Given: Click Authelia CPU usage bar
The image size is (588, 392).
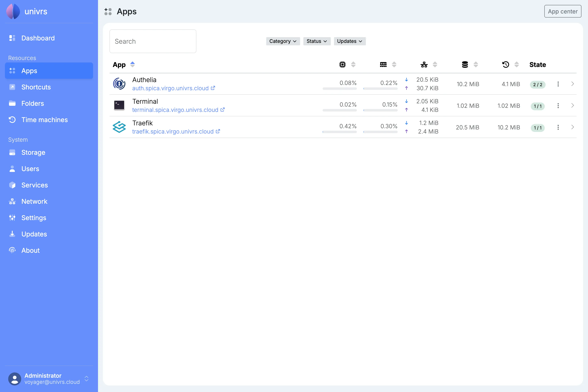Looking at the screenshot, I should tap(340, 88).
